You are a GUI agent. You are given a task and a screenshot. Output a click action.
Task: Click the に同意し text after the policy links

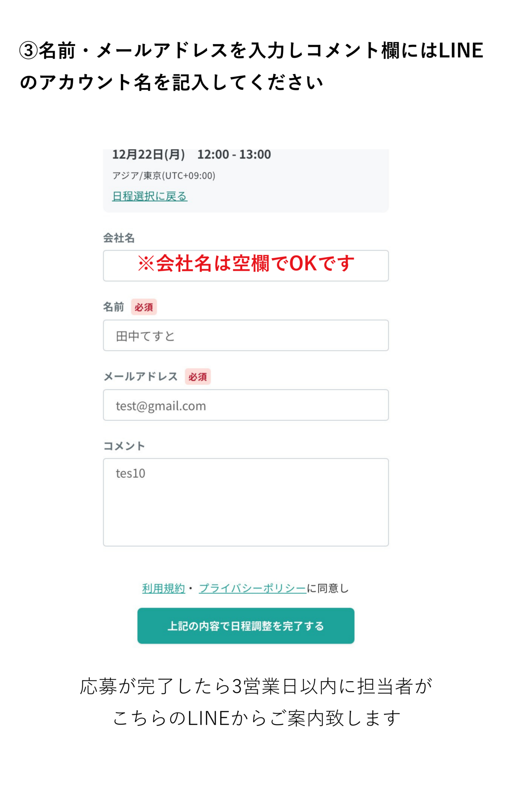[x=328, y=588]
